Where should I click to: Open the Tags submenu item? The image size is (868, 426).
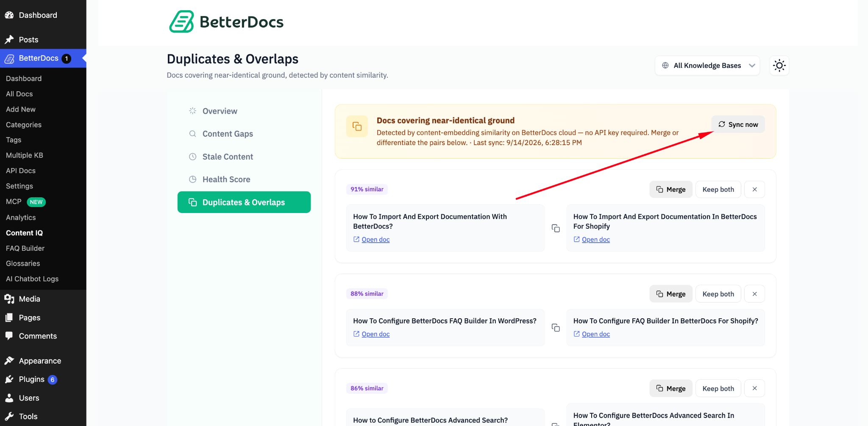coord(14,140)
